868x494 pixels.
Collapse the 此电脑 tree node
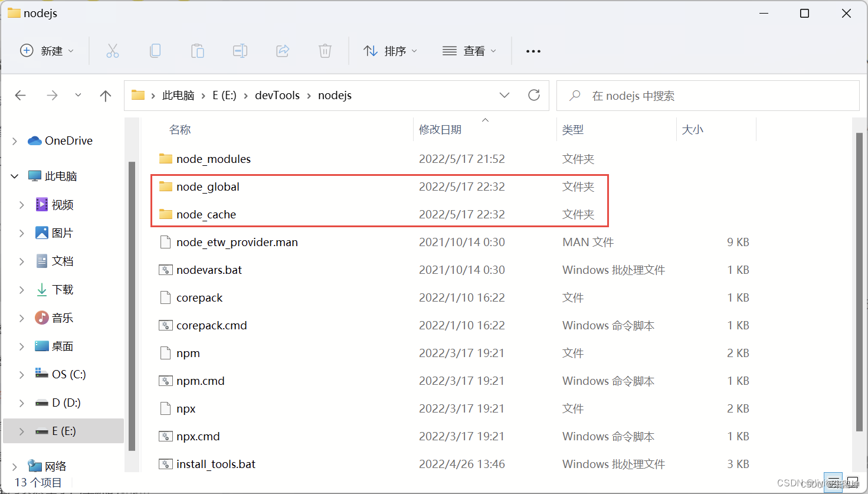(15, 176)
